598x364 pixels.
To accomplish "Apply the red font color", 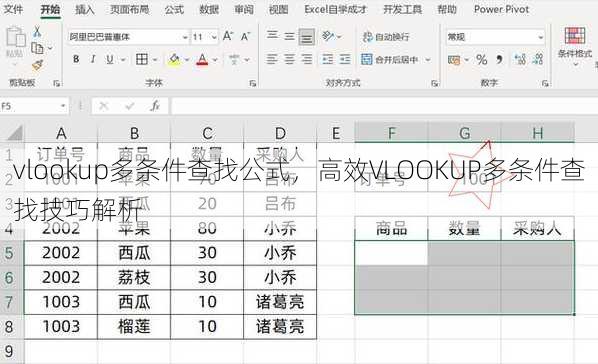I will pos(202,59).
